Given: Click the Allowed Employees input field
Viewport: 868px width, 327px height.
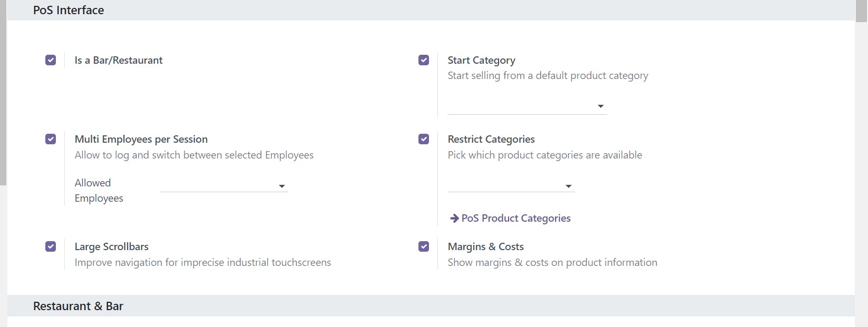Looking at the screenshot, I should 224,186.
